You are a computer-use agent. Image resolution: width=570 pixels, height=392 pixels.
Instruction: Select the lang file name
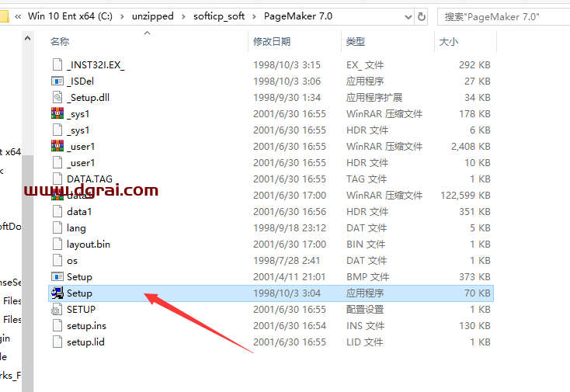[x=76, y=228]
